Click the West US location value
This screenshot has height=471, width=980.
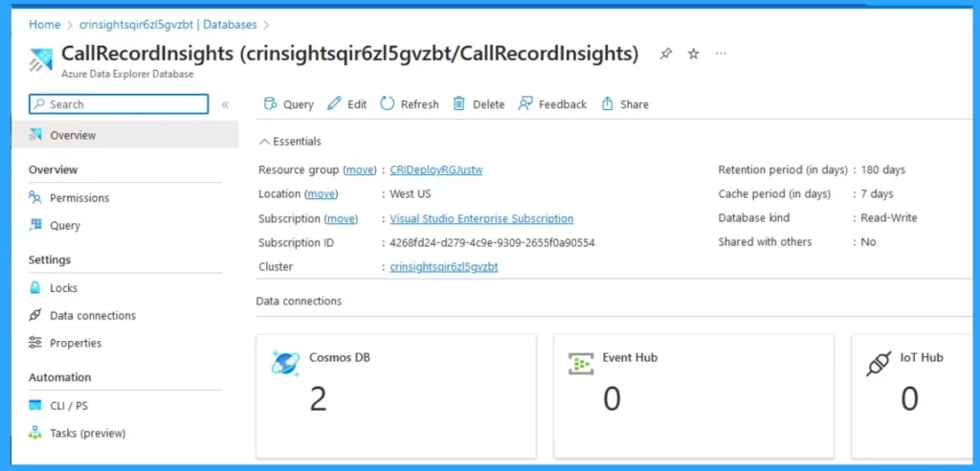411,194
